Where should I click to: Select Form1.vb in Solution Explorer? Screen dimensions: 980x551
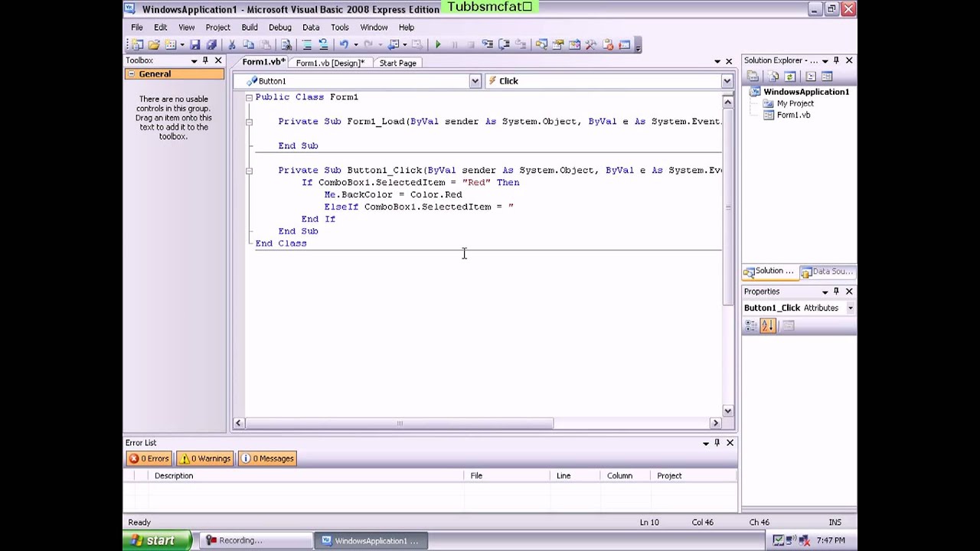[793, 115]
